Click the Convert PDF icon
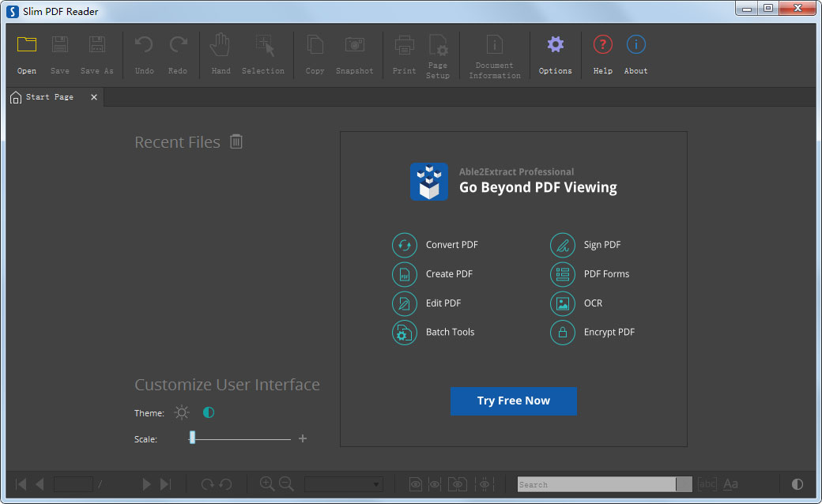 pyautogui.click(x=405, y=245)
